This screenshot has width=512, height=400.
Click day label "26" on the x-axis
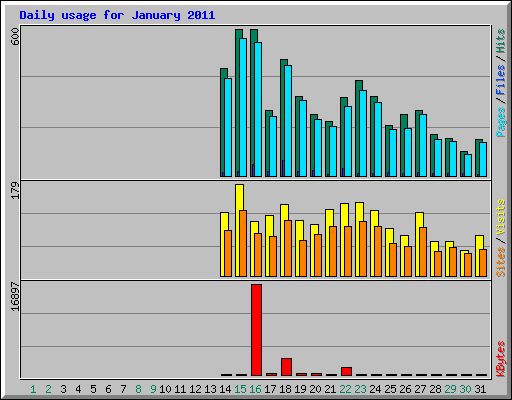point(405,389)
